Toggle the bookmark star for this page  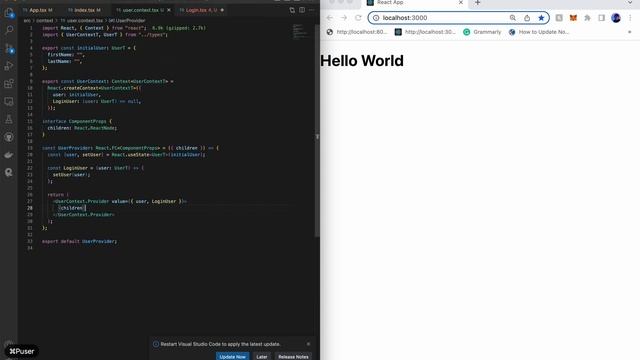541,18
